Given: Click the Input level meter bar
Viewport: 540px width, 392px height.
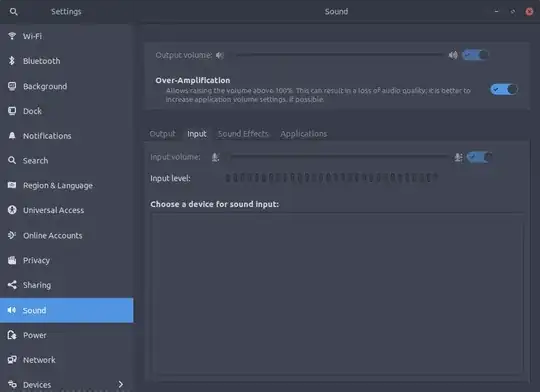Looking at the screenshot, I should point(331,178).
